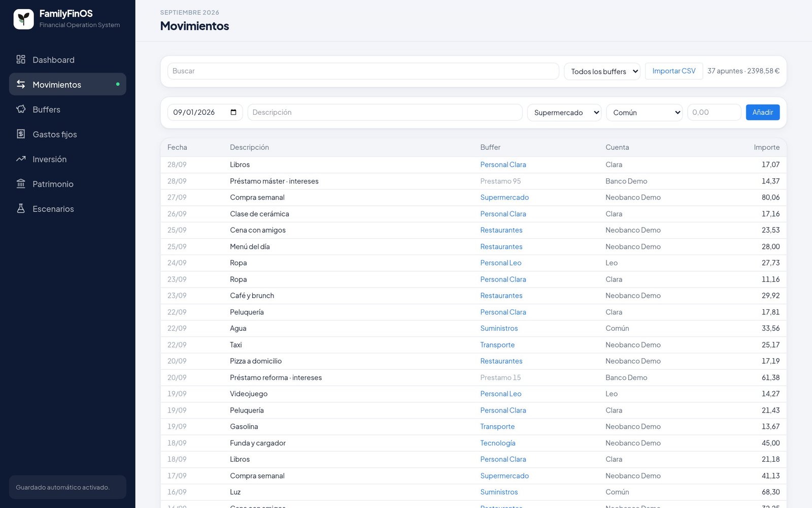Image resolution: width=812 pixels, height=508 pixels.
Task: Expand the Todos los buffers filter dropdown
Action: pyautogui.click(x=602, y=71)
